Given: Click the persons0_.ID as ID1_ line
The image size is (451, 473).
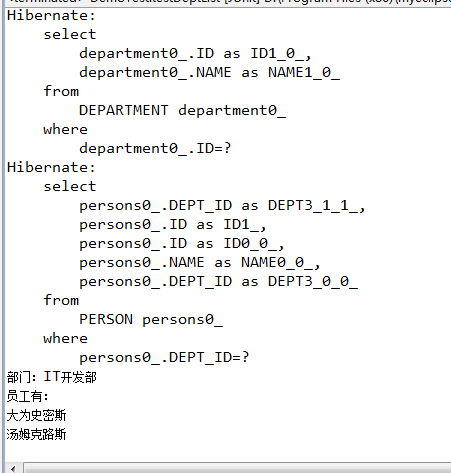Looking at the screenshot, I should point(173,225).
